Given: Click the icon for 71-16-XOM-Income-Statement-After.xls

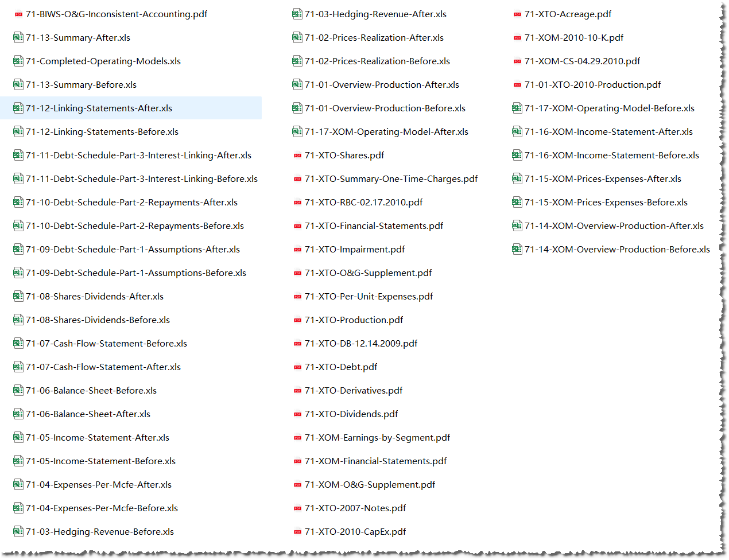Looking at the screenshot, I should 517,132.
